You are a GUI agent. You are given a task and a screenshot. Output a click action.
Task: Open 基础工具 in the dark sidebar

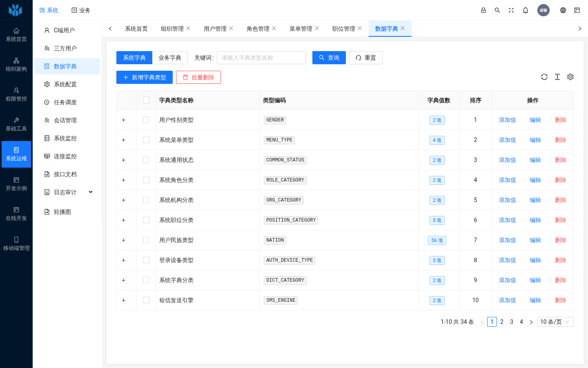pyautogui.click(x=16, y=125)
